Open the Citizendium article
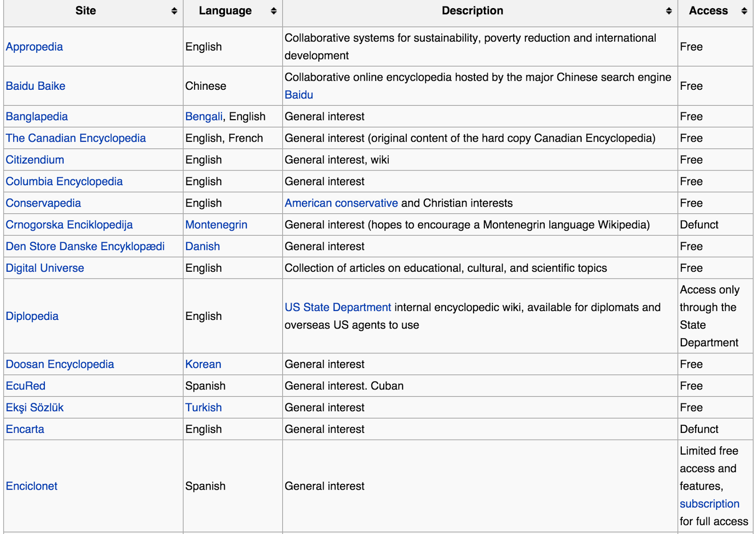The image size is (756, 534). [x=34, y=160]
